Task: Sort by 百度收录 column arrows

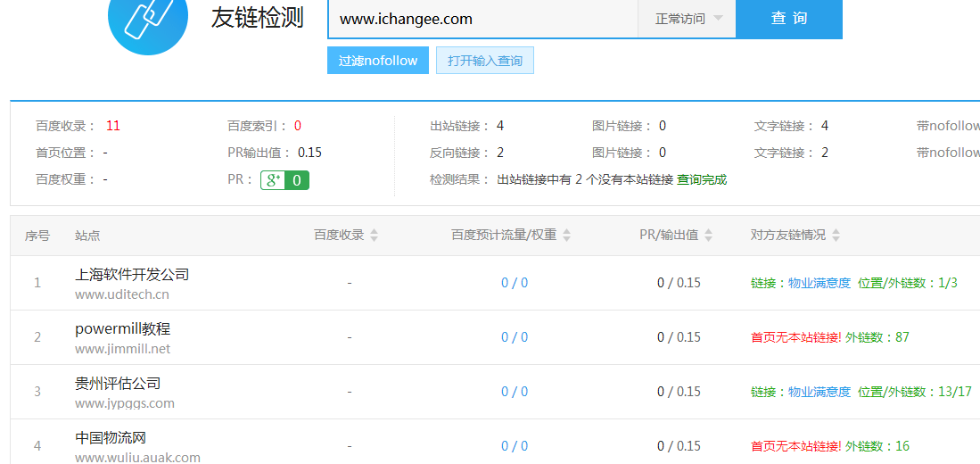Action: pos(375,236)
